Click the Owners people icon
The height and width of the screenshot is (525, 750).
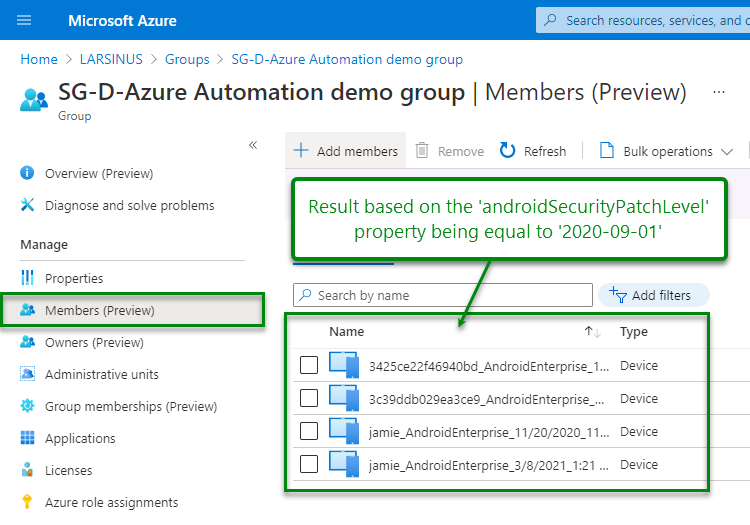27,342
